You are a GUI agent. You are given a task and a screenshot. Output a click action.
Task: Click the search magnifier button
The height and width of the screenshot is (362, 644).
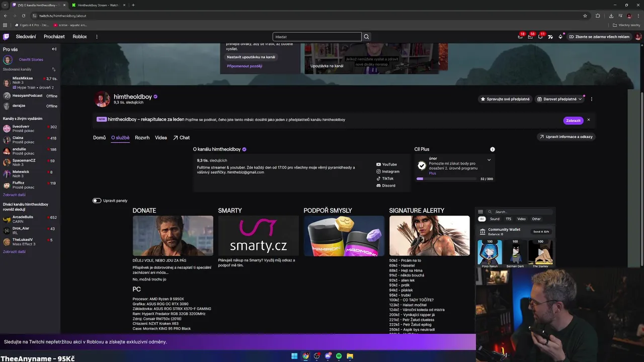(366, 37)
